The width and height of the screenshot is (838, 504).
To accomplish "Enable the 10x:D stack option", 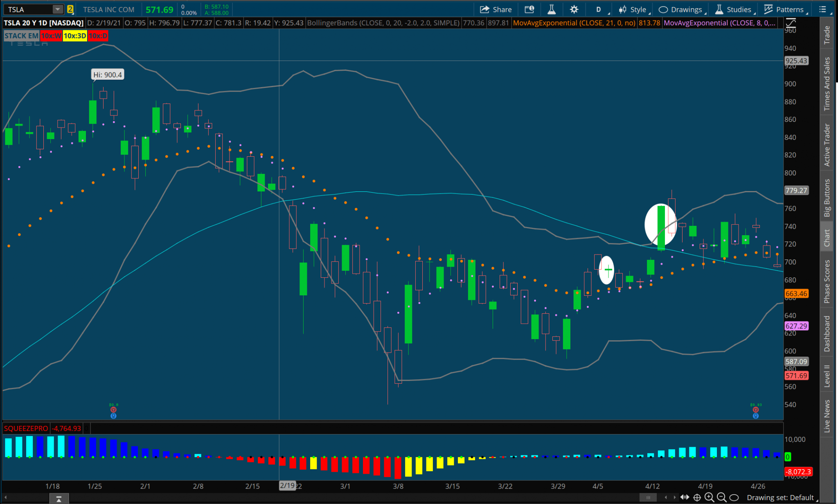I will point(98,36).
